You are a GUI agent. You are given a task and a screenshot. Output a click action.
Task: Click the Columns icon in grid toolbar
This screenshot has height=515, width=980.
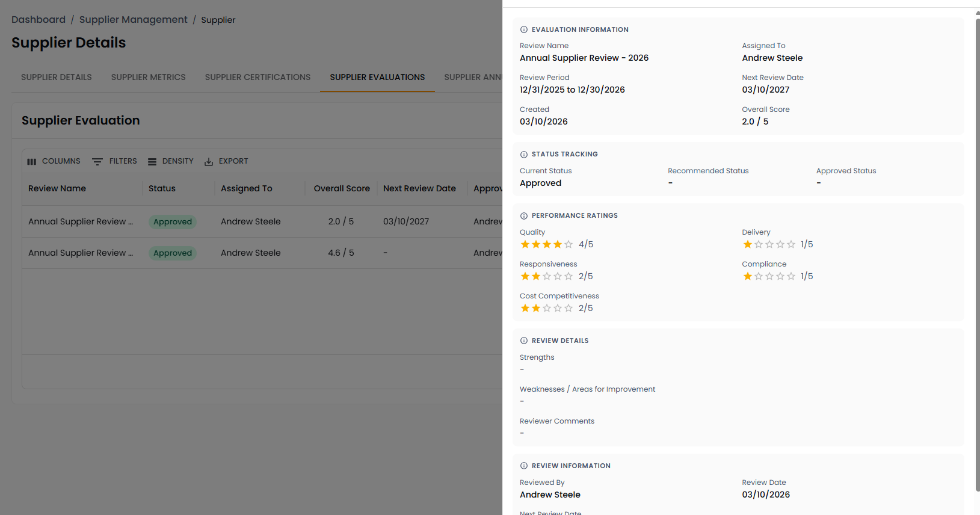(32, 162)
